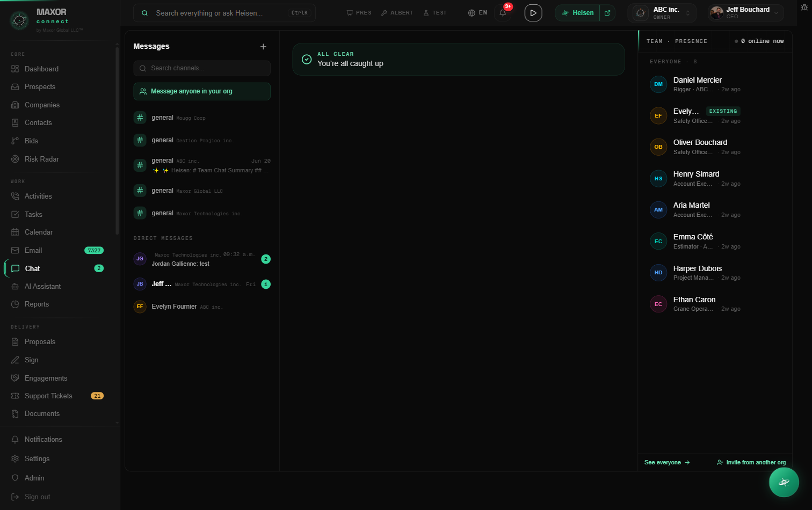Open Jordan Gallienne direct message

tap(202, 259)
